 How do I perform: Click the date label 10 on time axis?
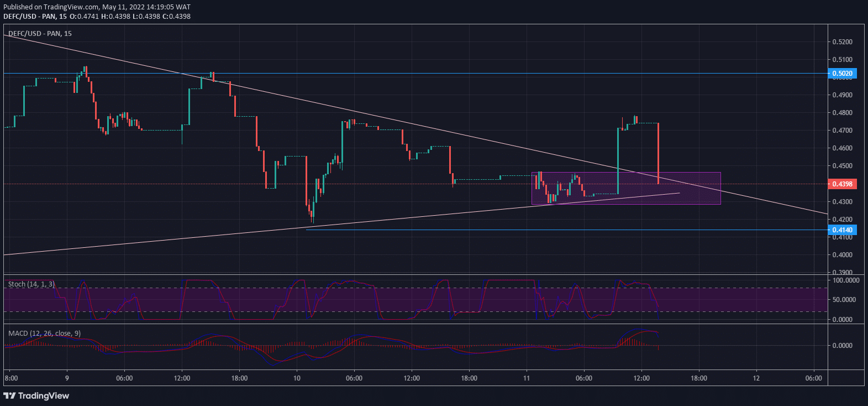click(x=297, y=378)
